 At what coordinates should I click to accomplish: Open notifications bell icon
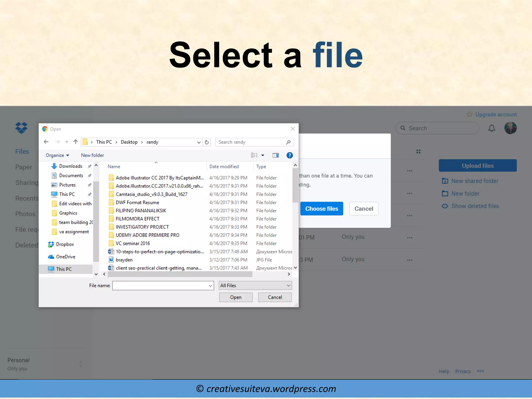point(491,128)
